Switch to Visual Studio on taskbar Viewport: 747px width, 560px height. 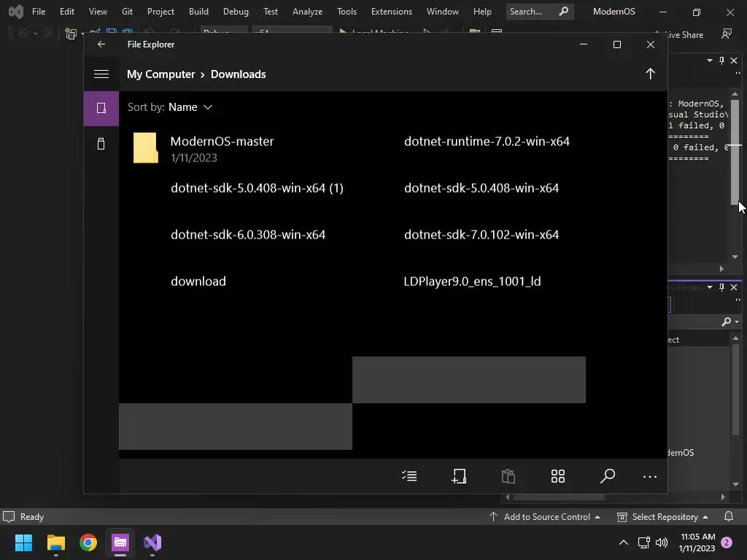tap(152, 542)
